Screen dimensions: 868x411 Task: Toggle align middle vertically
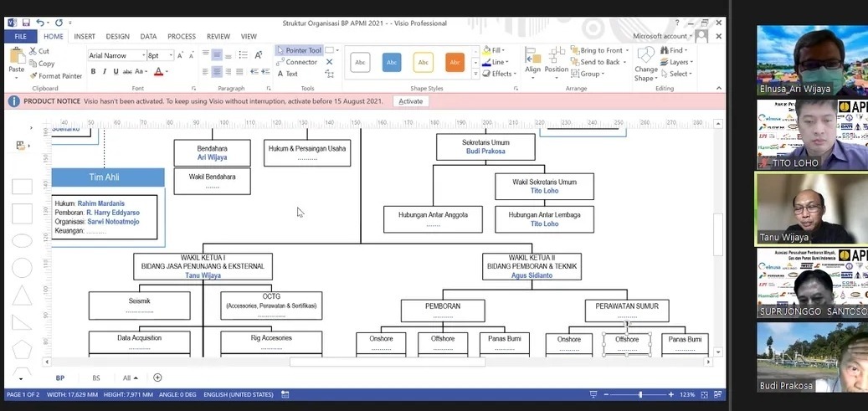217,55
